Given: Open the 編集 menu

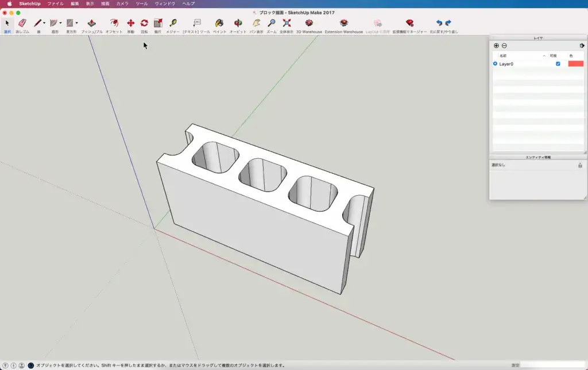Looking at the screenshot, I should [75, 4].
